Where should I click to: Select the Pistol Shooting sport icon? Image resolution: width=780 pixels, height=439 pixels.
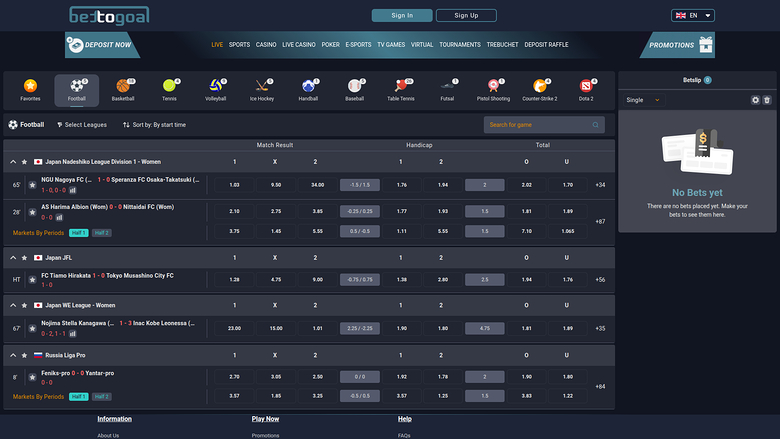[x=493, y=90]
